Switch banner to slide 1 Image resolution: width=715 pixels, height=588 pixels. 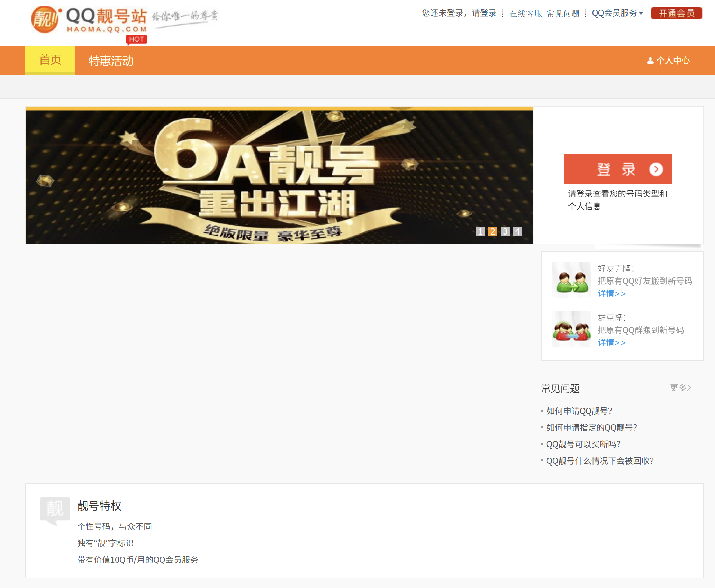(x=480, y=231)
